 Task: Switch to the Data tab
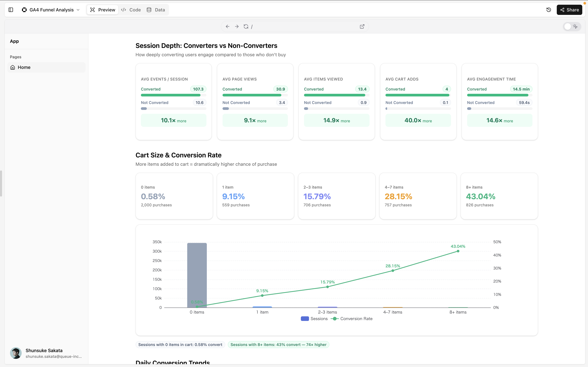pyautogui.click(x=156, y=10)
